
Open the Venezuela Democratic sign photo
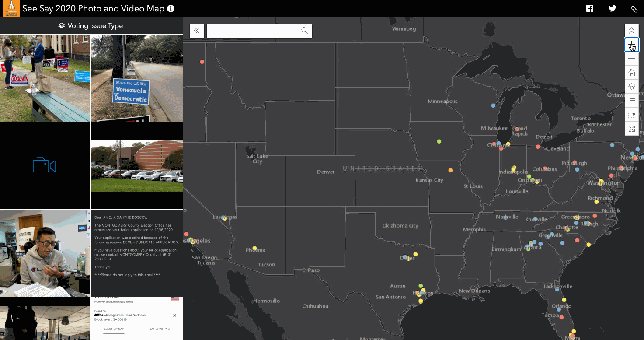(137, 78)
